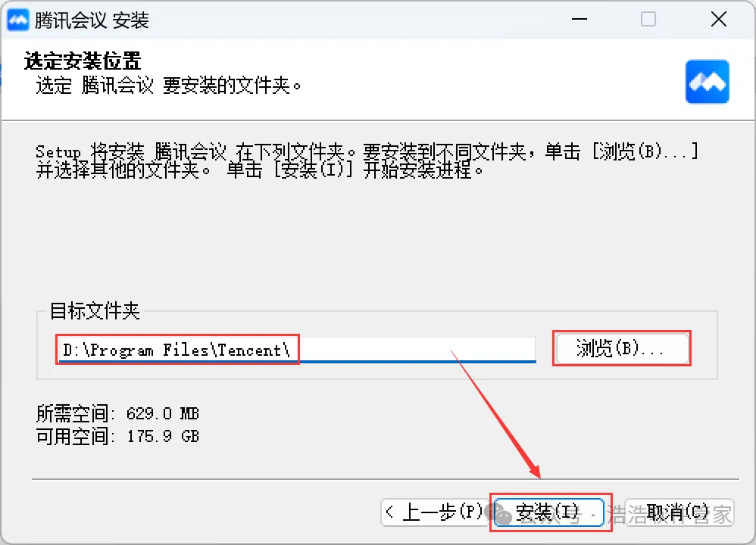Click the greyed-out maximize button

(x=648, y=19)
